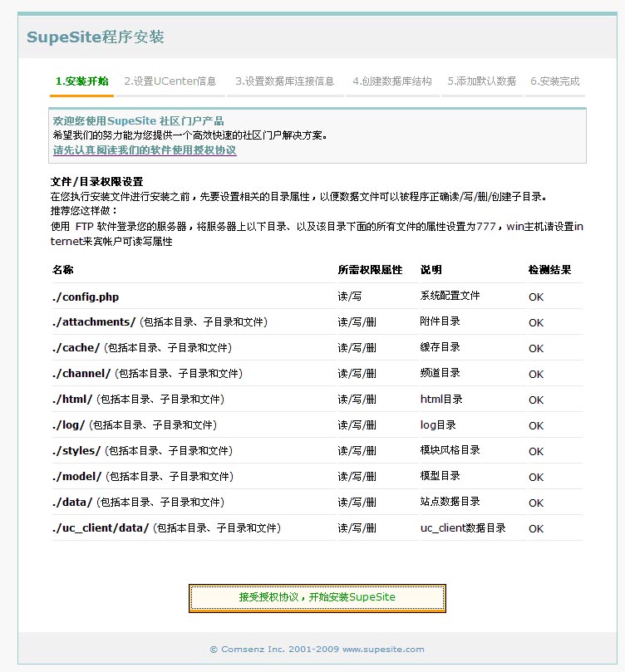
Task: Click the html目录 description
Action: (x=441, y=399)
